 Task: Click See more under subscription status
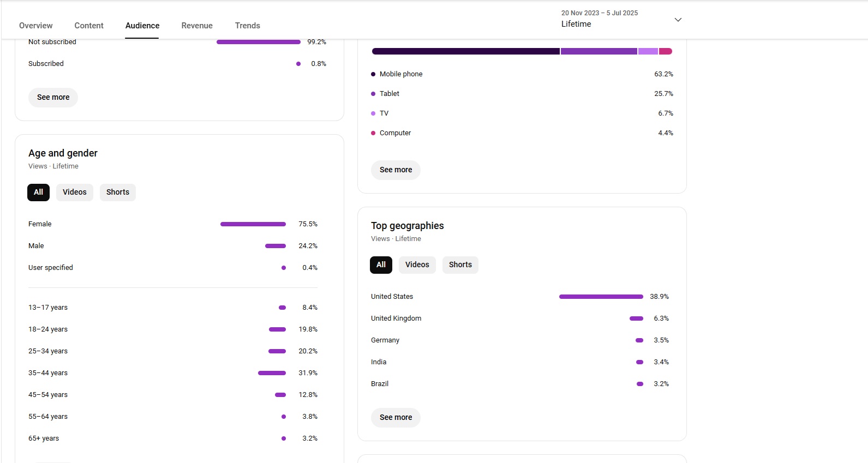[53, 98]
